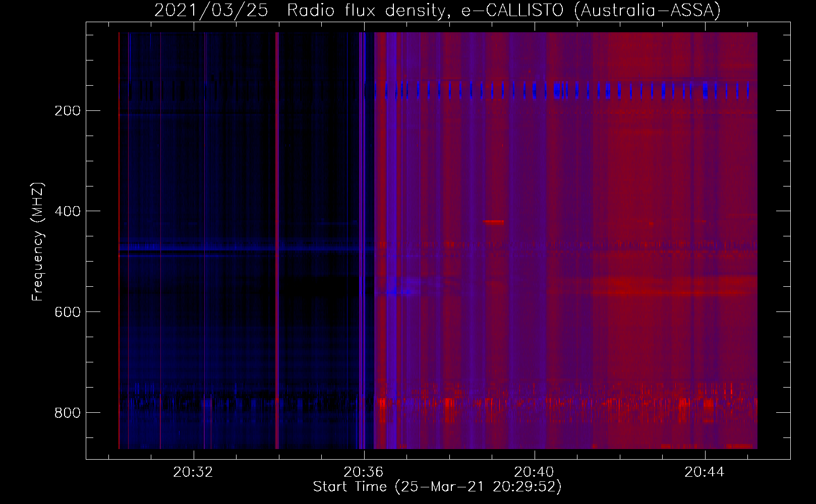Click the 20:32 time tick label
Screen dimensions: 816x504
(x=193, y=472)
